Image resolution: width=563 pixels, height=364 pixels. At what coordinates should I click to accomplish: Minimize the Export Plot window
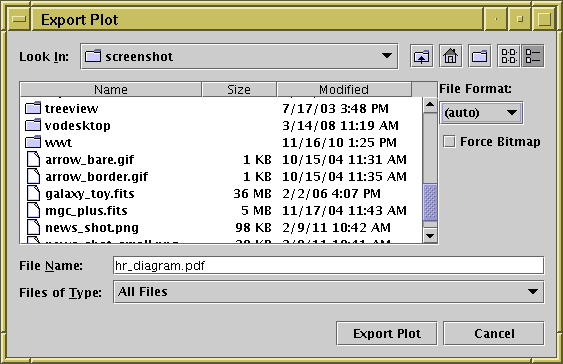[x=496, y=19]
